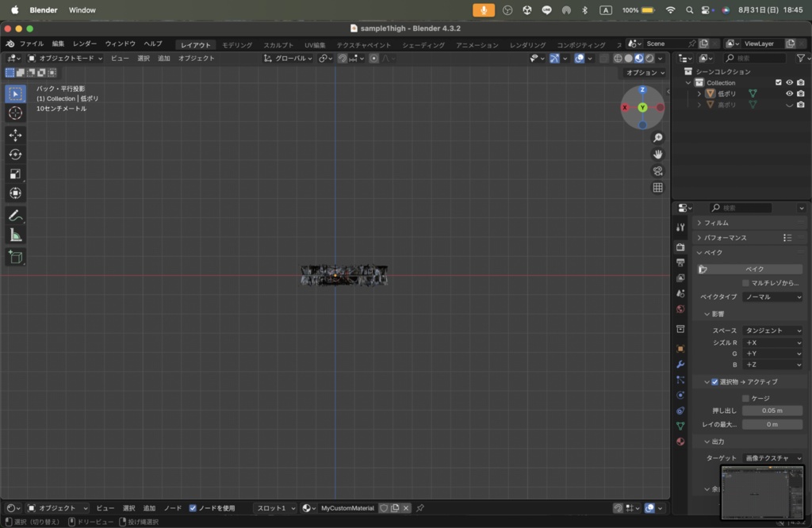Select the Measure tool
This screenshot has width=812, height=528.
(15, 235)
